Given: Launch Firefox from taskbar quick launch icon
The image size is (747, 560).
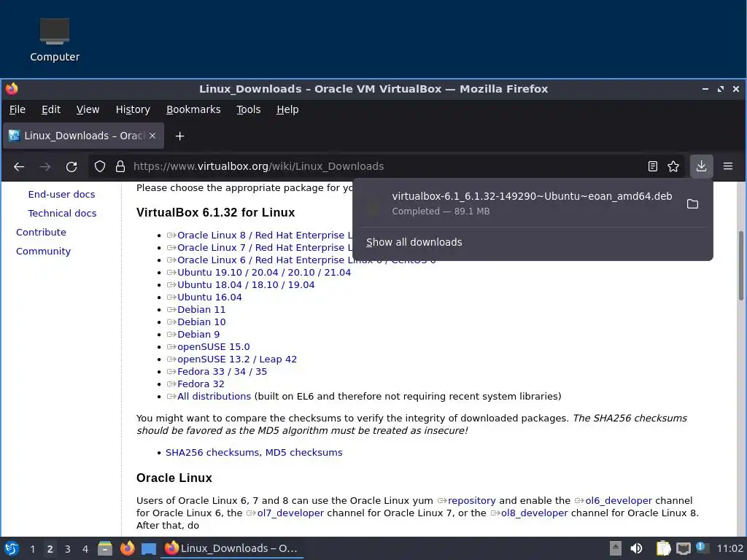Looking at the screenshot, I should 127,548.
